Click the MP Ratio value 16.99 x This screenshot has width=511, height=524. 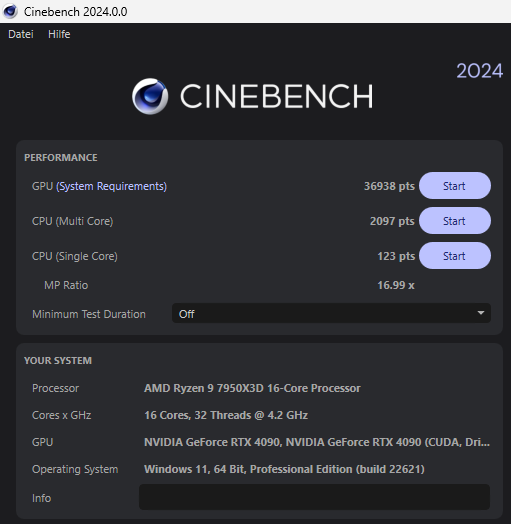(x=396, y=285)
